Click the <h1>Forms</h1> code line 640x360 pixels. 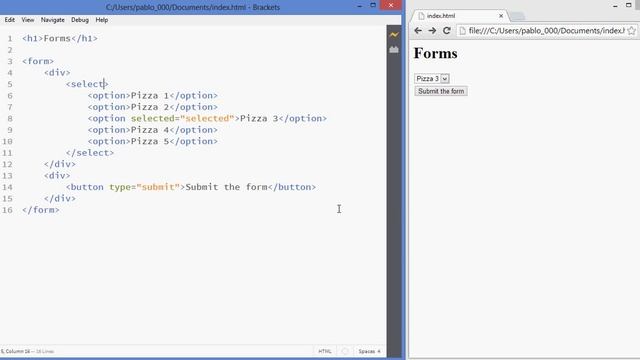point(60,38)
